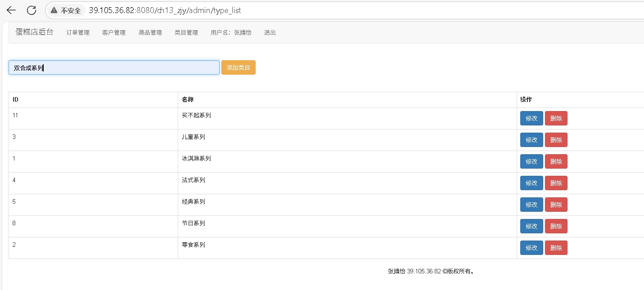The image size is (644, 290).
Task: Edit the 节日系列 category
Action: pyautogui.click(x=531, y=226)
